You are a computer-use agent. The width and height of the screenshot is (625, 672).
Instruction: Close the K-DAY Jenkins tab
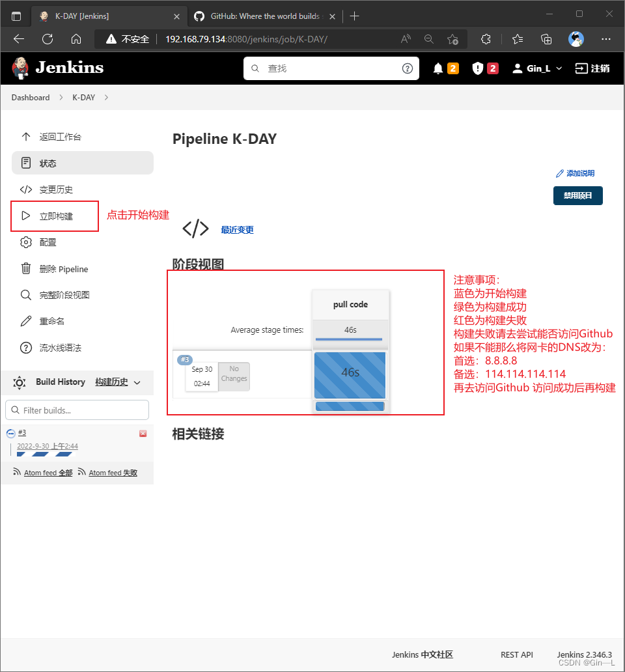(x=176, y=17)
